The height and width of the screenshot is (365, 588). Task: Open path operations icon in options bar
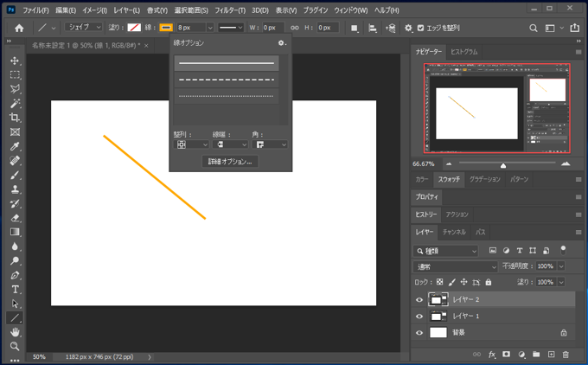click(354, 29)
